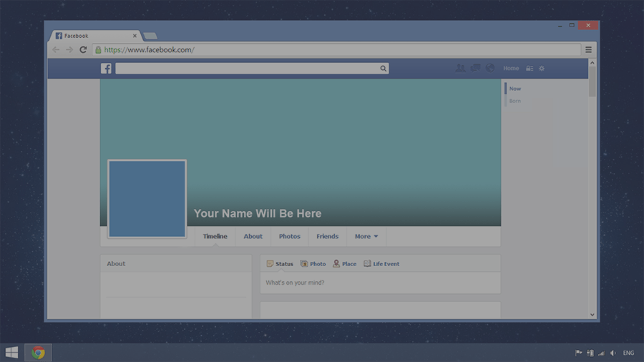Open notifications globe icon
The height and width of the screenshot is (362, 644).
click(x=490, y=68)
